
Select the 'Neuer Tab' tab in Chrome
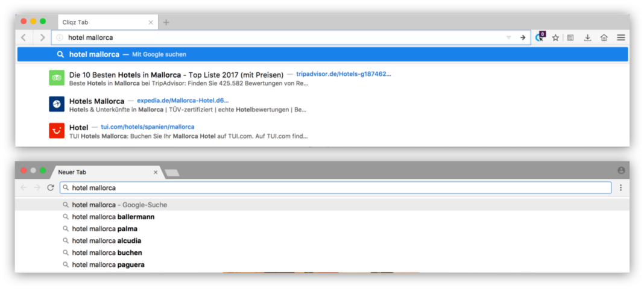pyautogui.click(x=106, y=172)
